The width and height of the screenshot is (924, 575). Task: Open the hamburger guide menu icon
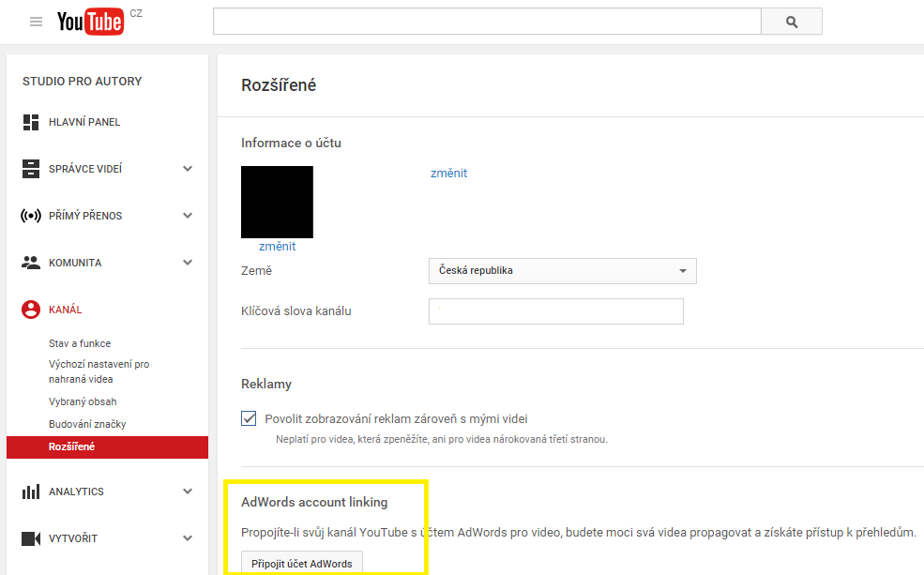pyautogui.click(x=36, y=22)
